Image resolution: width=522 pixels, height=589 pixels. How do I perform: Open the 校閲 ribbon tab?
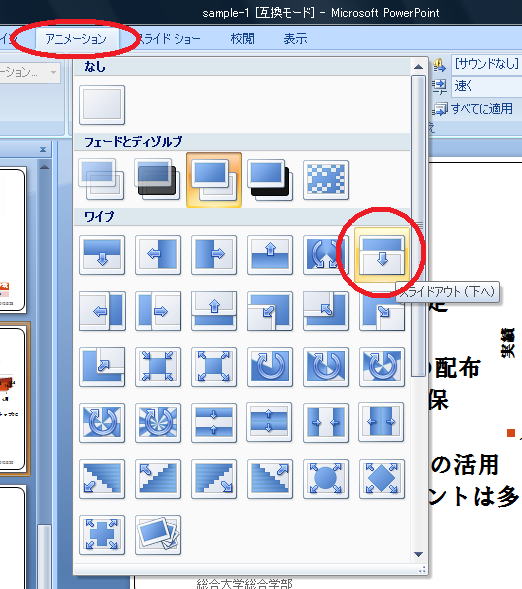tap(243, 39)
